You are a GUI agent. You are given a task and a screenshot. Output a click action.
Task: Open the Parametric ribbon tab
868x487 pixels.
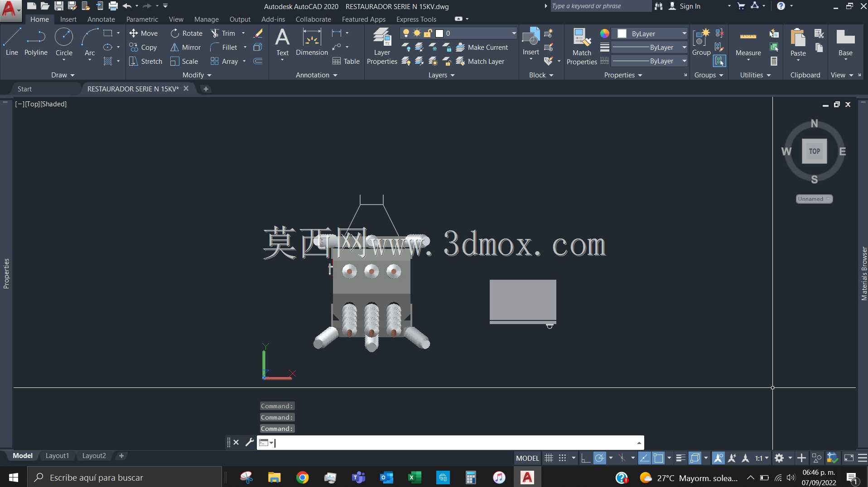pos(142,19)
